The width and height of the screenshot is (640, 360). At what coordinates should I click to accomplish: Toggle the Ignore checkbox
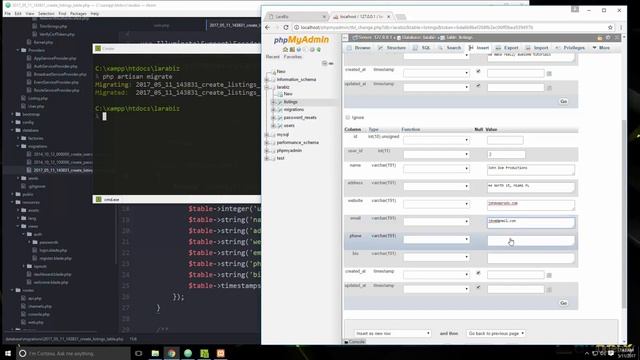348,117
